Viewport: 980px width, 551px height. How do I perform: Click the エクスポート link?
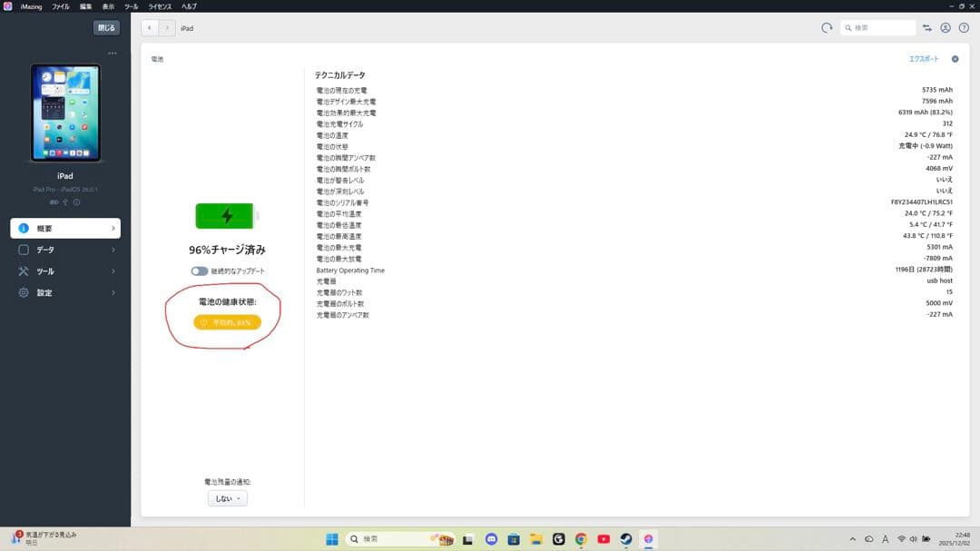pyautogui.click(x=924, y=59)
